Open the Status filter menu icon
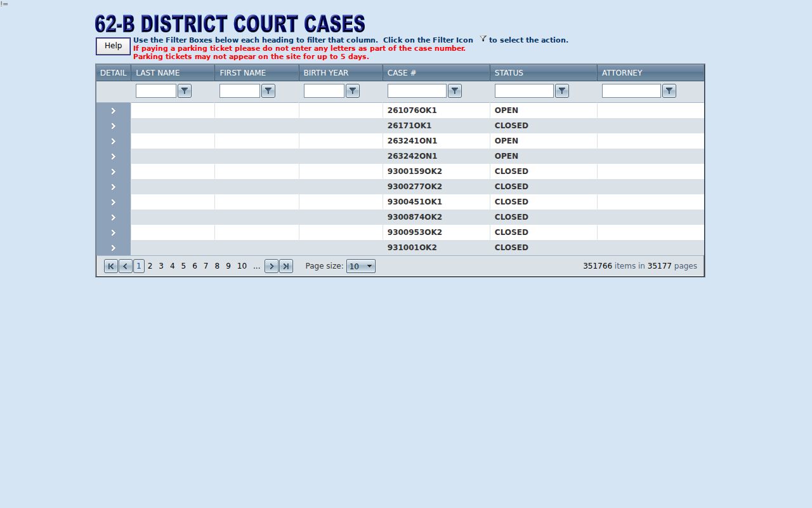812x508 pixels. click(x=562, y=91)
